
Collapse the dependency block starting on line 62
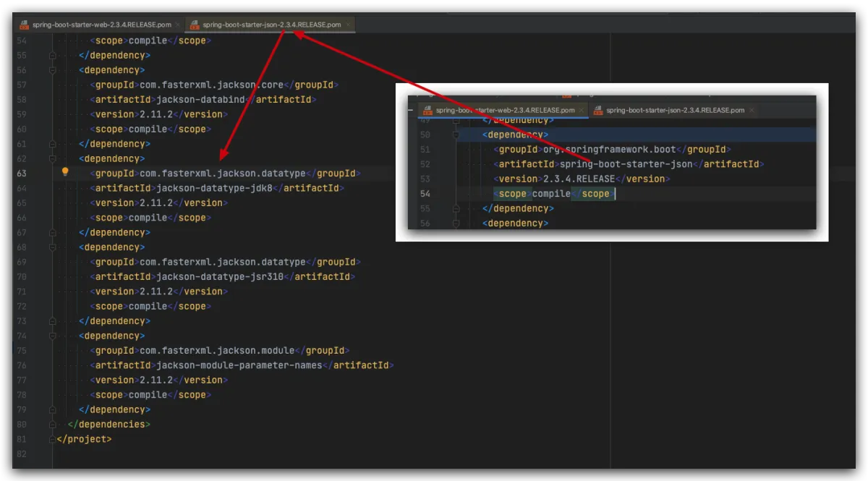tap(53, 158)
